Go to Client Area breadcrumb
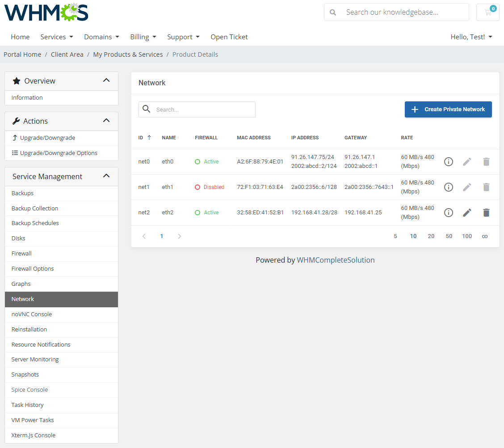The image size is (504, 448). point(67,54)
